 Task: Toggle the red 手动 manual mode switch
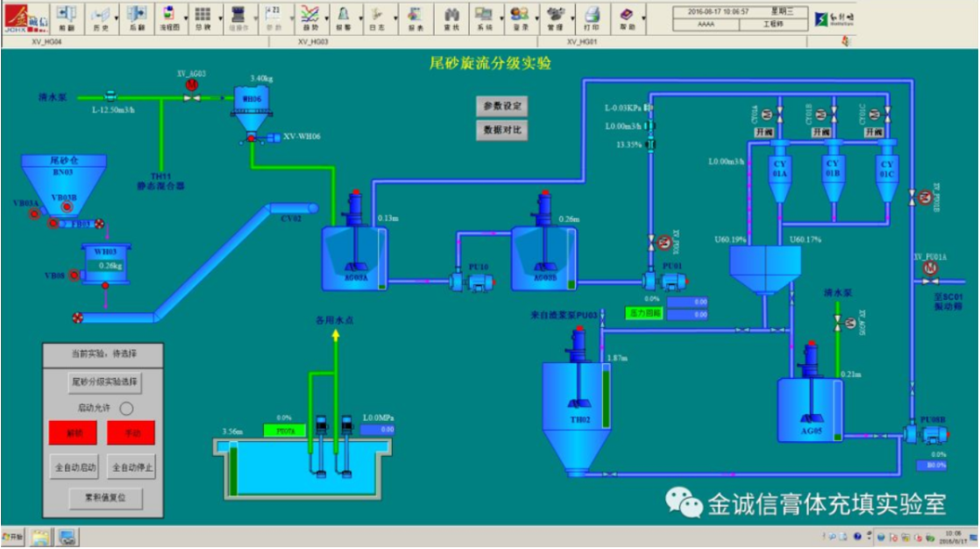131,432
